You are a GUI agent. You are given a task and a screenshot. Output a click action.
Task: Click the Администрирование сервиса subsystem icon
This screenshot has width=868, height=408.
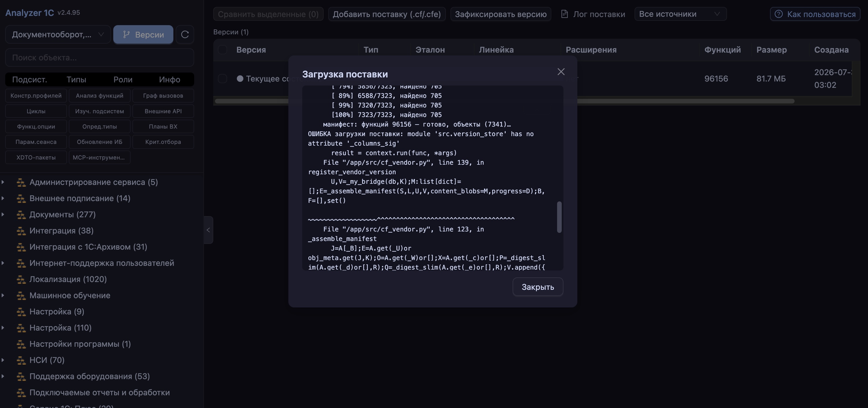(x=21, y=182)
